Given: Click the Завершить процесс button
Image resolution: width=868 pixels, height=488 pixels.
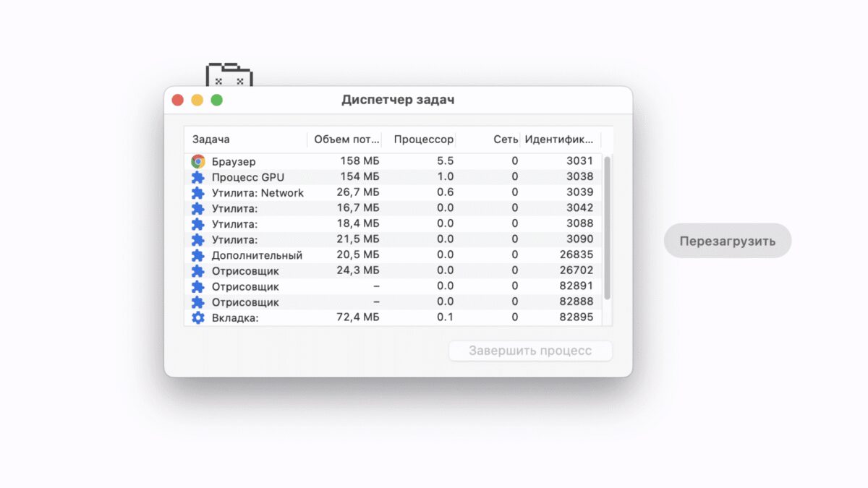Looking at the screenshot, I should point(530,351).
